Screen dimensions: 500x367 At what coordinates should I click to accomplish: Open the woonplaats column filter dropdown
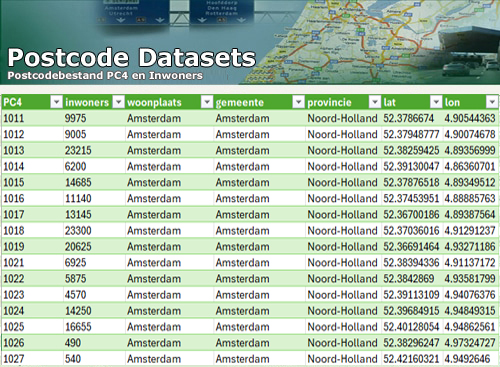[x=207, y=102]
